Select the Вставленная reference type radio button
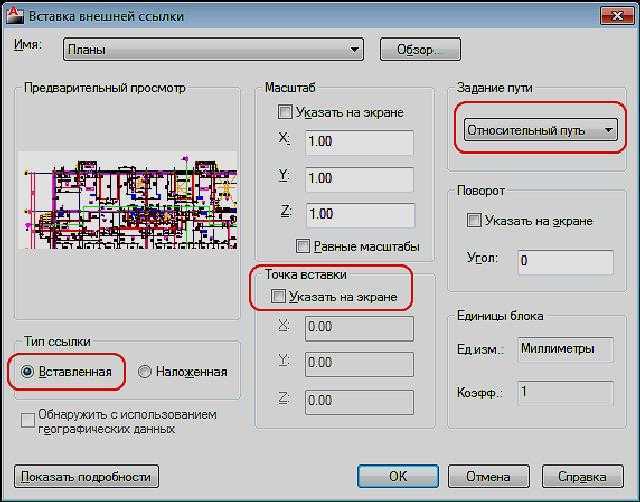The image size is (640, 502). (x=27, y=371)
